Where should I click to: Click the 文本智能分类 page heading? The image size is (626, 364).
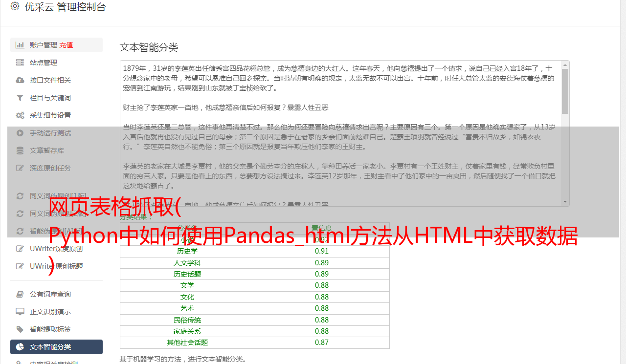pos(149,47)
